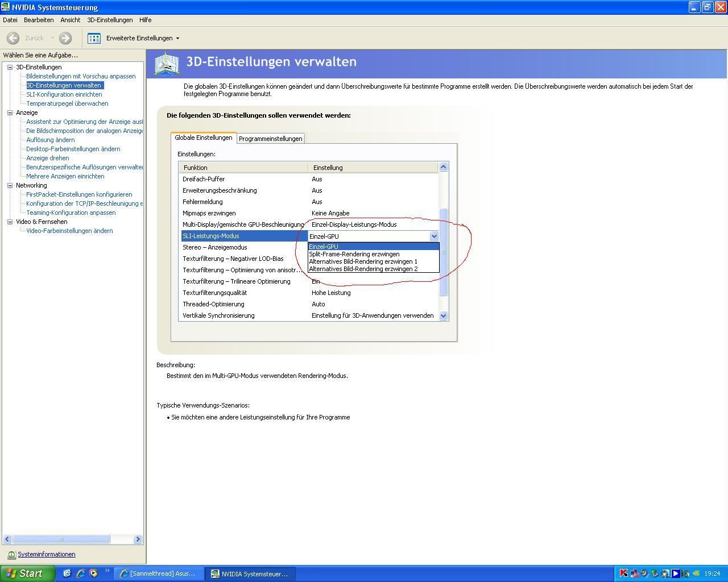Click the Show Desktop quick launch icon

(67, 573)
